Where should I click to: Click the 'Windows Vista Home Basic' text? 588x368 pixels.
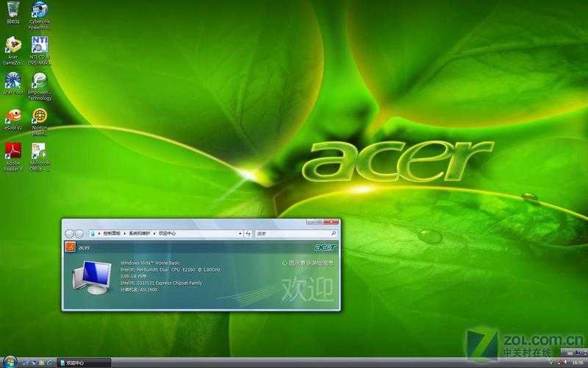(150, 263)
